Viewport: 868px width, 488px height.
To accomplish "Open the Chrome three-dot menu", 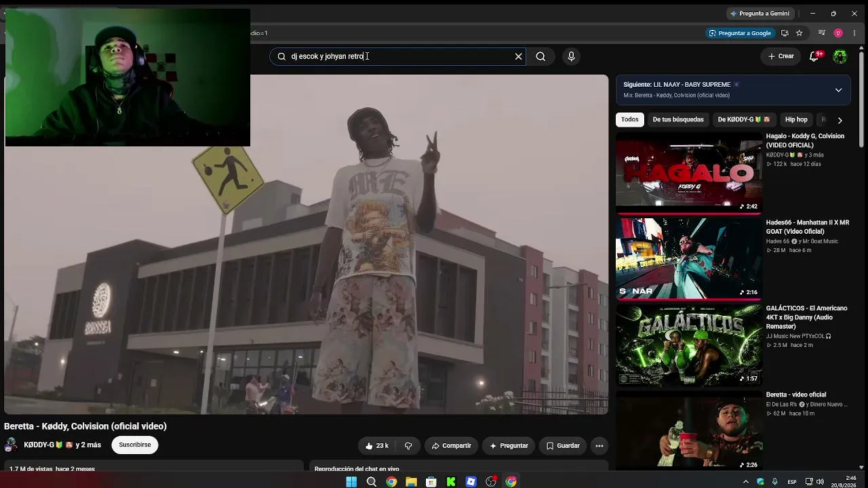I will pos(854,33).
